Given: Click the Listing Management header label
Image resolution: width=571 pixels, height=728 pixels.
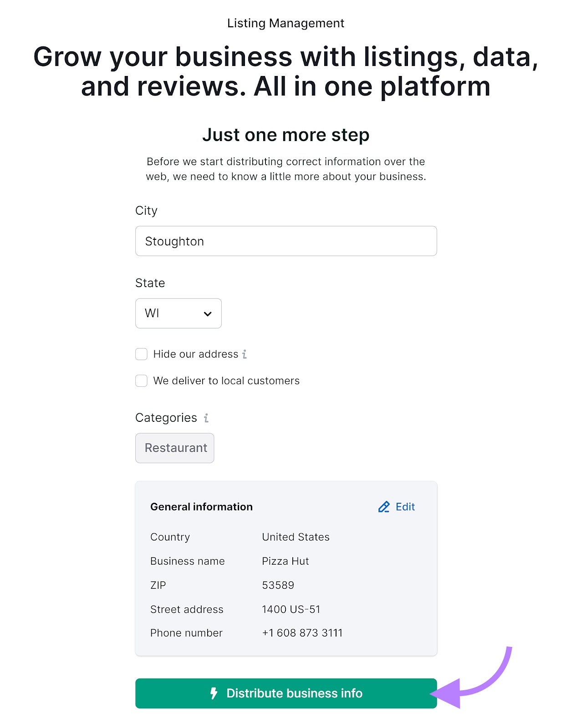Looking at the screenshot, I should (x=285, y=23).
